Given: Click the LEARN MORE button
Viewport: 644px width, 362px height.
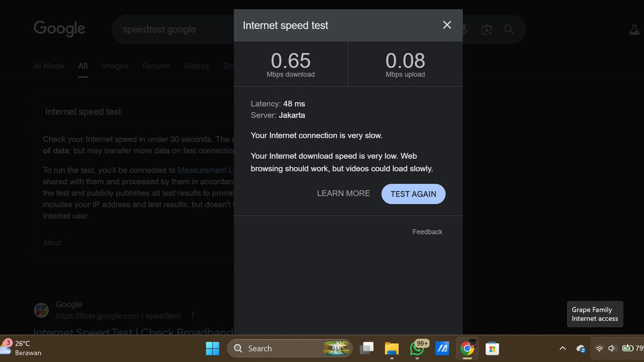Looking at the screenshot, I should pyautogui.click(x=343, y=194).
